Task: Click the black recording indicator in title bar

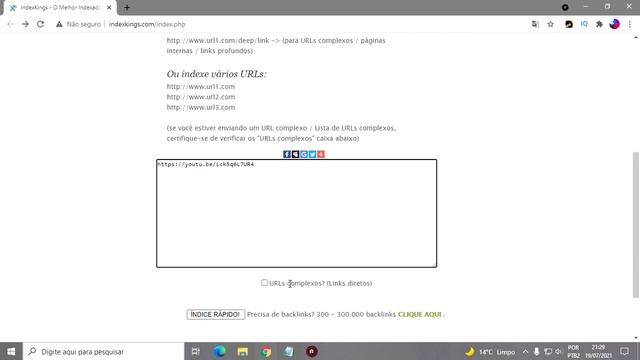Action: [x=565, y=7]
